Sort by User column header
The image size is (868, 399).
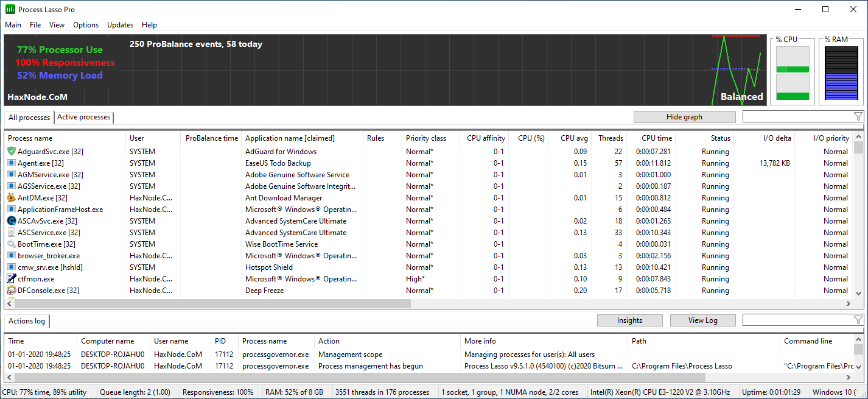[x=153, y=138]
